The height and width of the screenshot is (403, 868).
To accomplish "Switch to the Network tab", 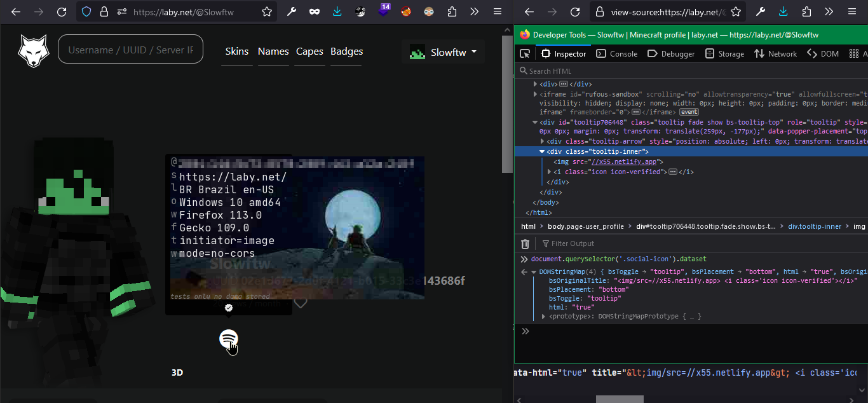I will (x=775, y=54).
